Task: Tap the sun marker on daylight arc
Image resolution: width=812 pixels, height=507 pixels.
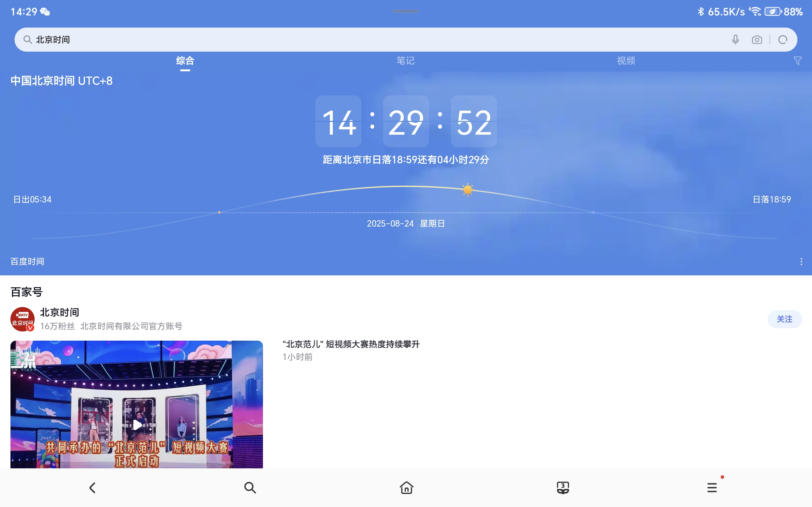Action: (468, 190)
